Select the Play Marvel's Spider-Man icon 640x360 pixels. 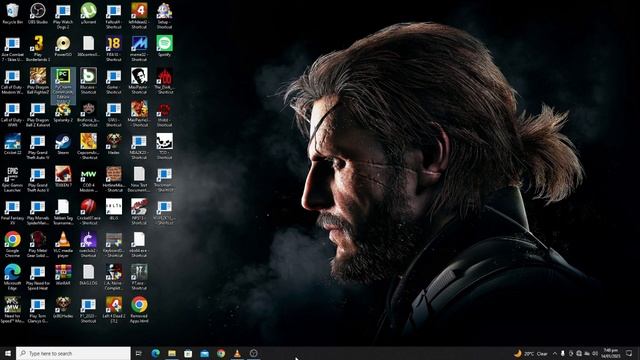tap(38, 212)
